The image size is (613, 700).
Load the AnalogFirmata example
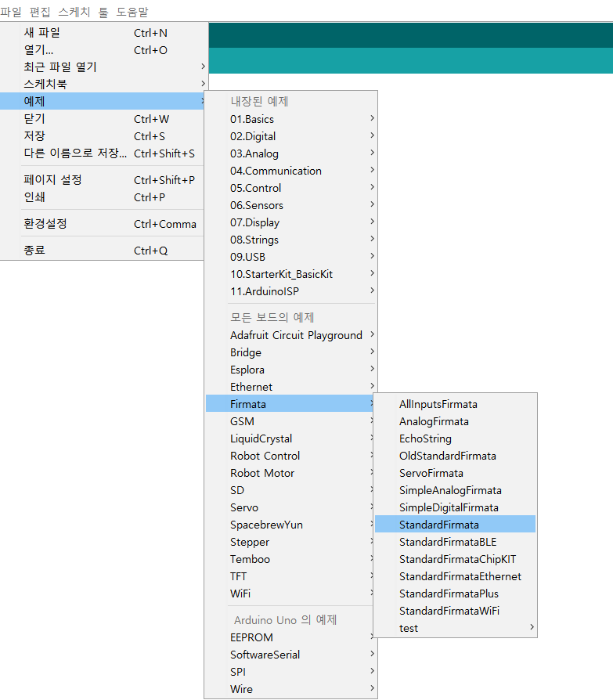tap(455, 421)
